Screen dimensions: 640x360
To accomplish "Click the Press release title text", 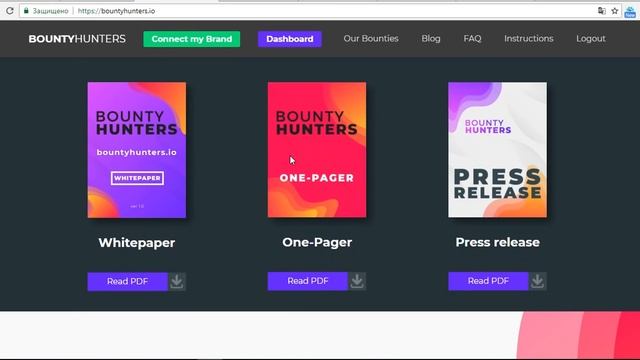I will 498,242.
